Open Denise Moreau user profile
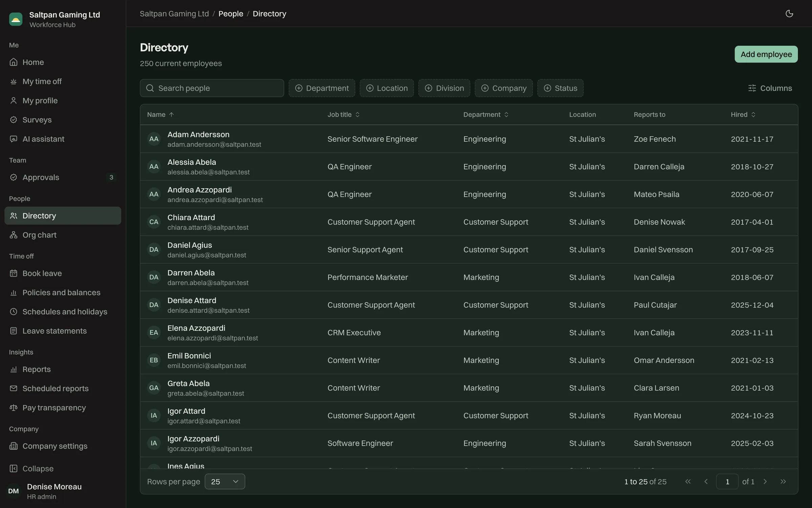 63,491
